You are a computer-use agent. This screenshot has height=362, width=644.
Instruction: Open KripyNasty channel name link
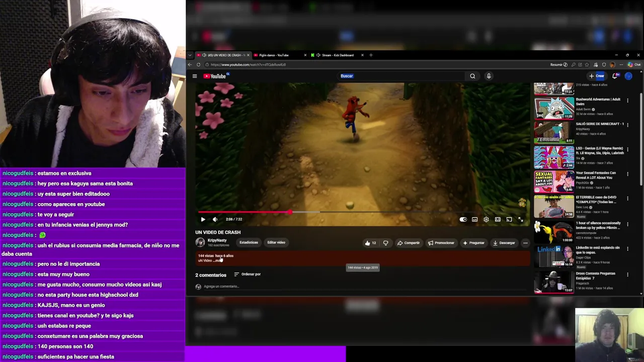pos(217,240)
